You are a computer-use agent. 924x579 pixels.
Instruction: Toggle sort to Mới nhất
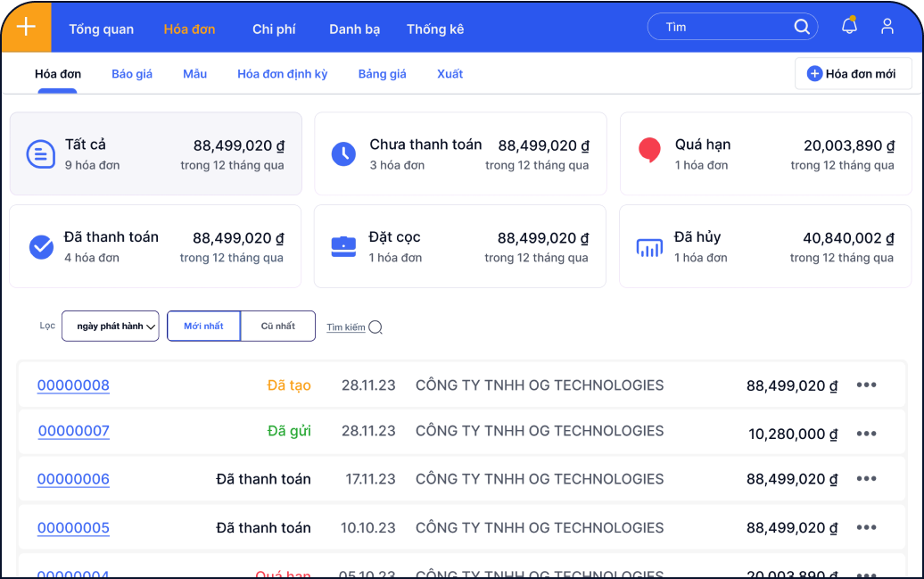[203, 327]
